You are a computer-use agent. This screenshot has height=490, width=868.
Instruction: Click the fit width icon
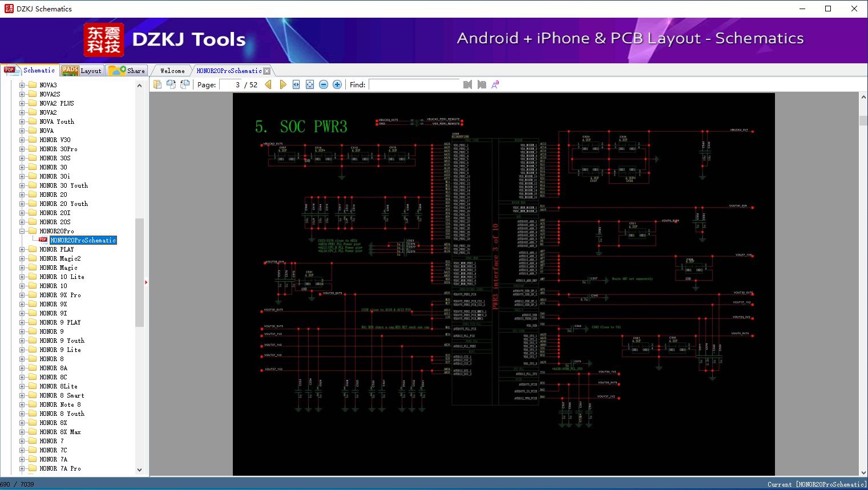point(296,84)
